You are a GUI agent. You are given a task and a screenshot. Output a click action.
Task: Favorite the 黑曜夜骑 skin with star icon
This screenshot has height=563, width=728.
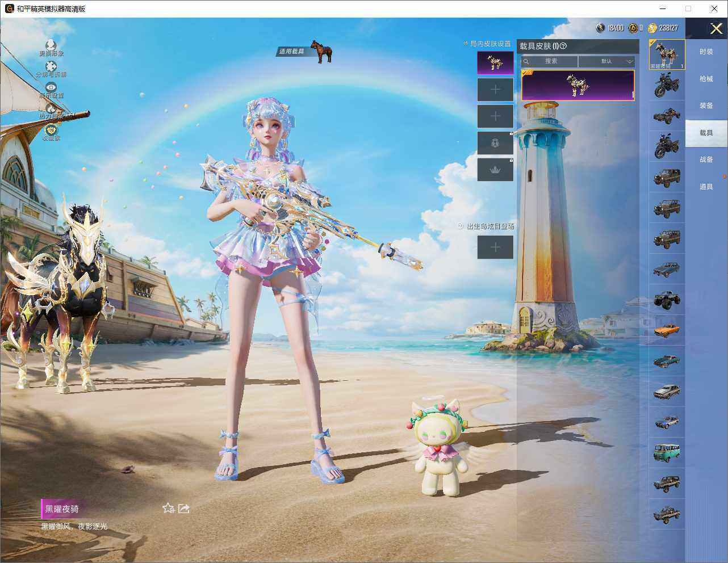point(168,508)
